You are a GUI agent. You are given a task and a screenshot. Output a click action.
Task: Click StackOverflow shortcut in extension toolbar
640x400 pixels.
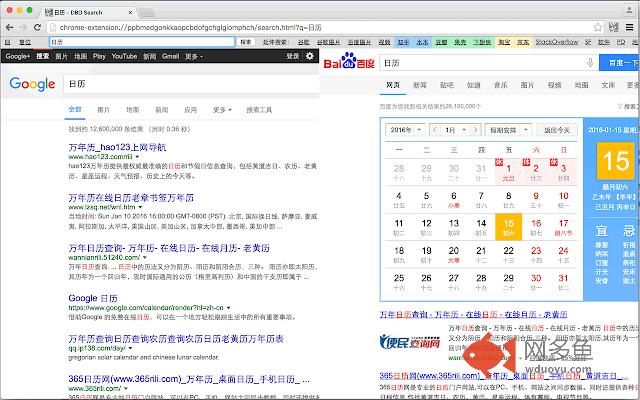pyautogui.click(x=557, y=42)
